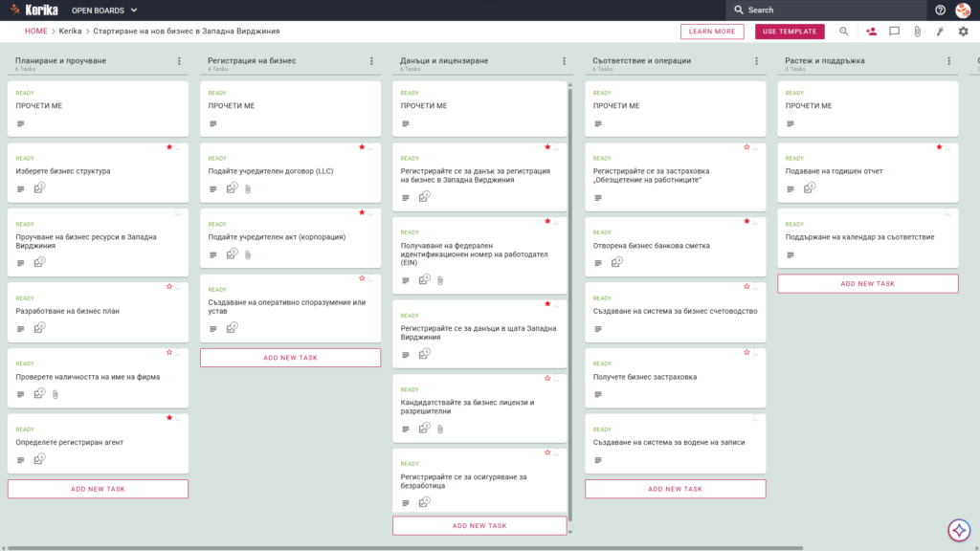Click attachment icon on Получаване на федерален EIN card
980x551 pixels.
(440, 280)
